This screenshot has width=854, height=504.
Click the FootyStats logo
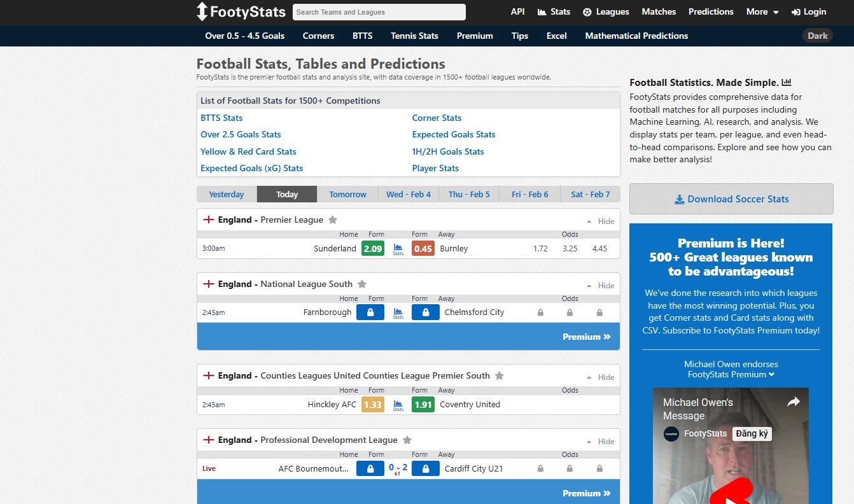coord(241,11)
